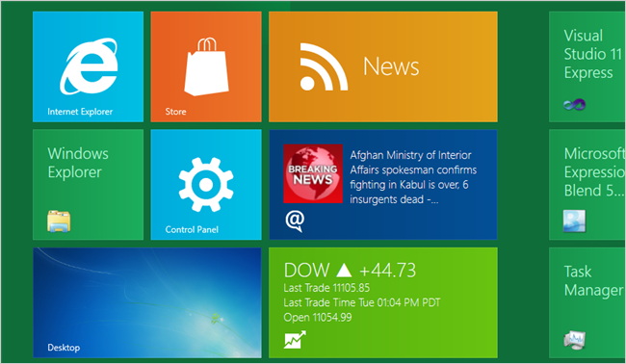
Task: Click the Breaking News globe image
Action: [x=313, y=173]
